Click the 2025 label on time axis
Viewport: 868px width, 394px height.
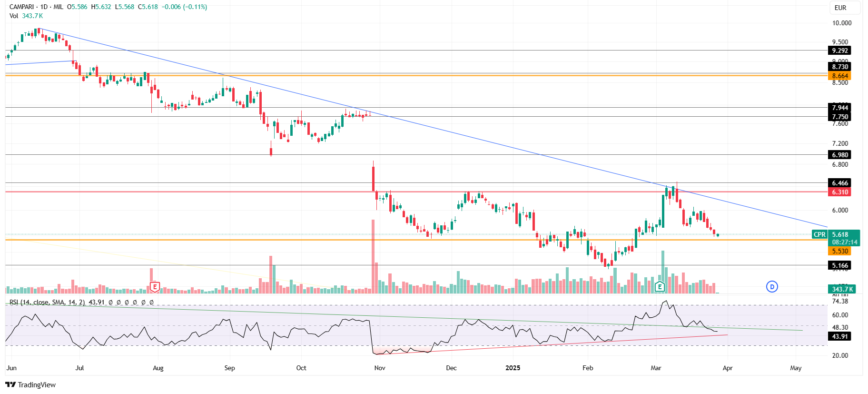(513, 368)
